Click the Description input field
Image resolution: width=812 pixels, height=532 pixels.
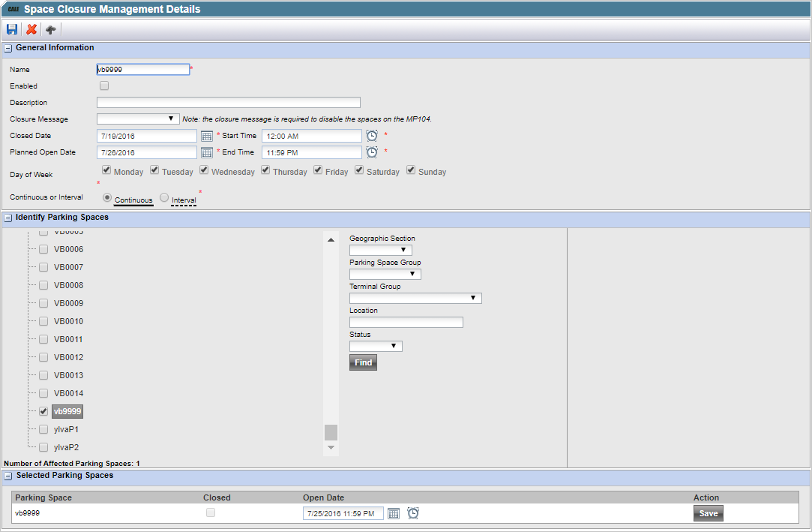click(x=229, y=103)
